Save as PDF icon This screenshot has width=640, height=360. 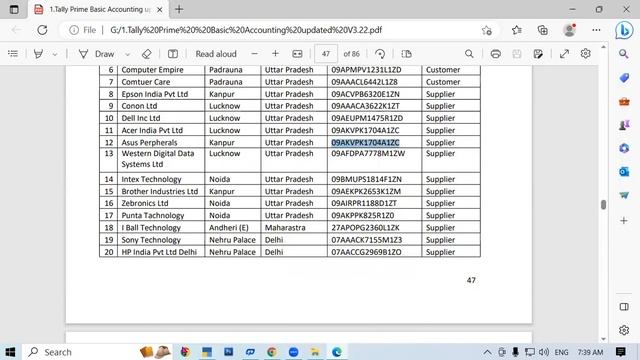tap(538, 53)
